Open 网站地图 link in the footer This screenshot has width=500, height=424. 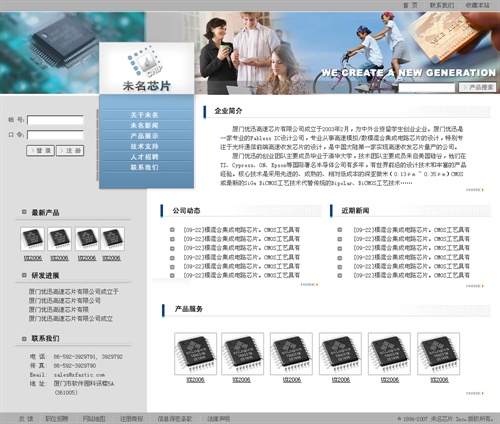[94, 419]
